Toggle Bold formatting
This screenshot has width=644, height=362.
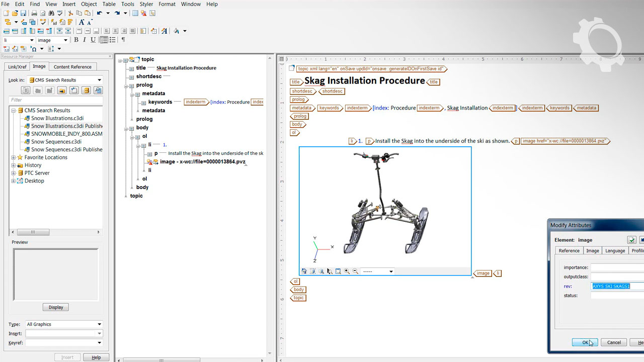[x=76, y=40]
